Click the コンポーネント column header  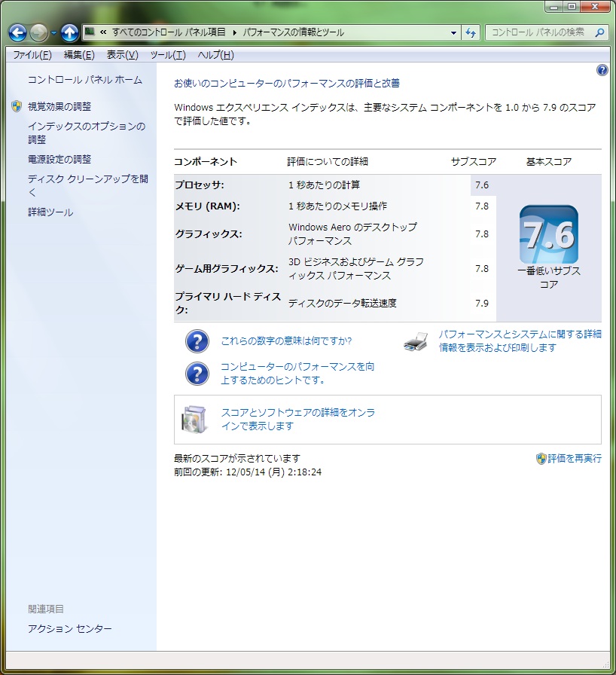[206, 162]
